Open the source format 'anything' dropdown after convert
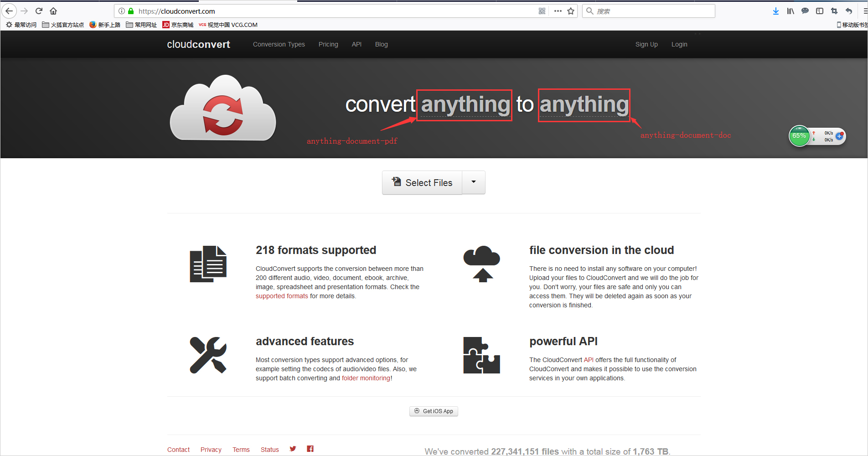868x456 pixels. click(x=465, y=105)
